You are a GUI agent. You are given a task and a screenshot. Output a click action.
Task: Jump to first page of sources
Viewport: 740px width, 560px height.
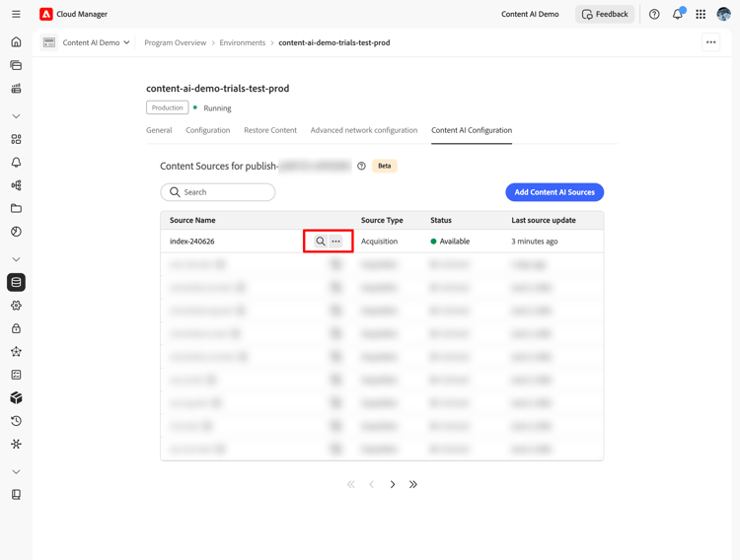coord(350,484)
